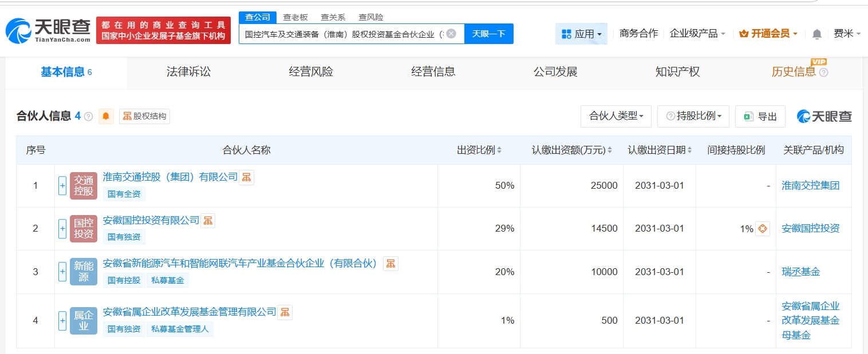Viewport: 868px width, 354px height.
Task: Switch to 法律诉讼 tab
Action: pos(188,72)
